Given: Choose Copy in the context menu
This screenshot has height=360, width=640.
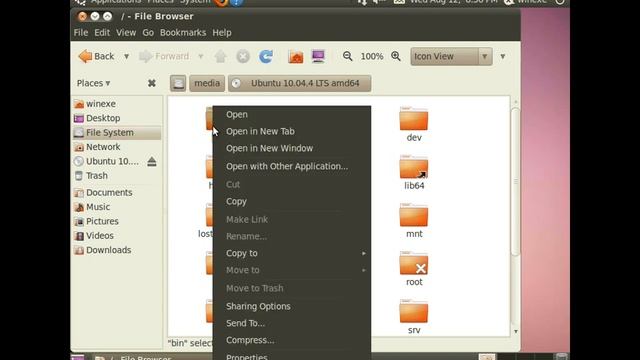Looking at the screenshot, I should coord(292,202).
